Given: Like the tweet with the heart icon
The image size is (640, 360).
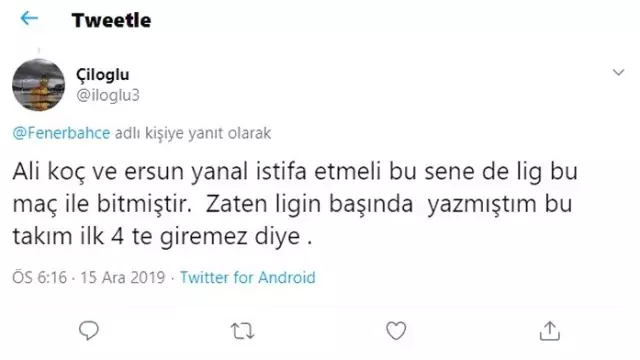Looking at the screenshot, I should click(x=396, y=331).
